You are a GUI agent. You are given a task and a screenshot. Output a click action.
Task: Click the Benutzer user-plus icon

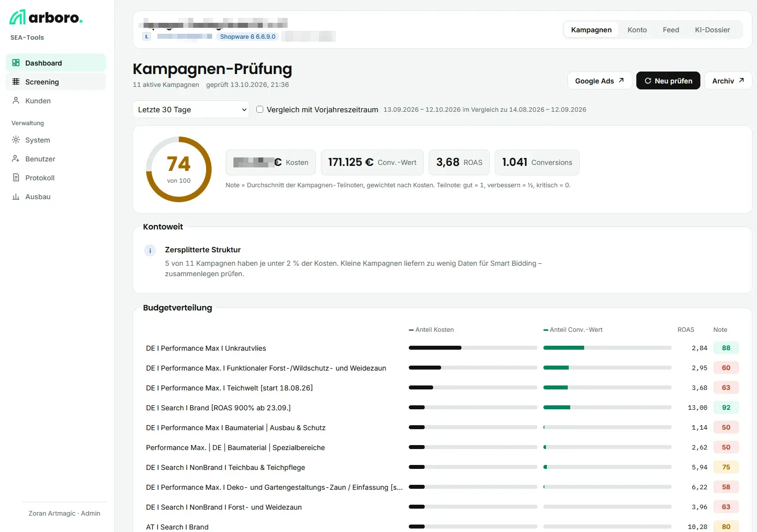click(16, 159)
